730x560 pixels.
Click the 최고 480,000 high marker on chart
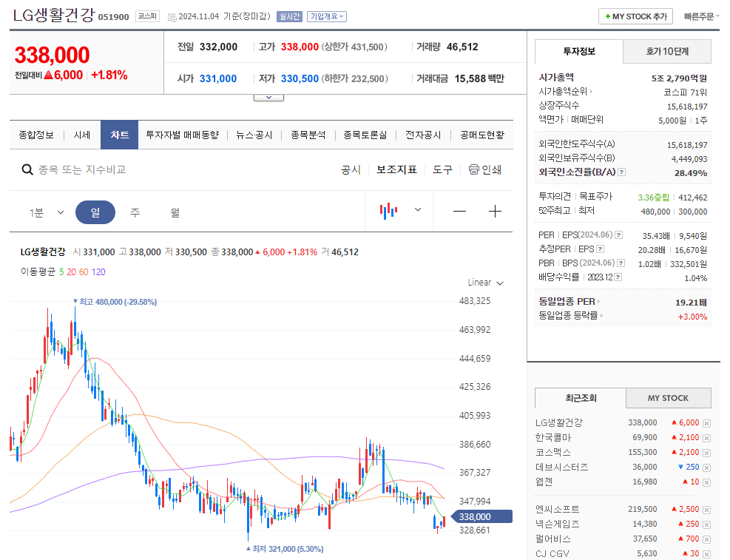click(115, 302)
